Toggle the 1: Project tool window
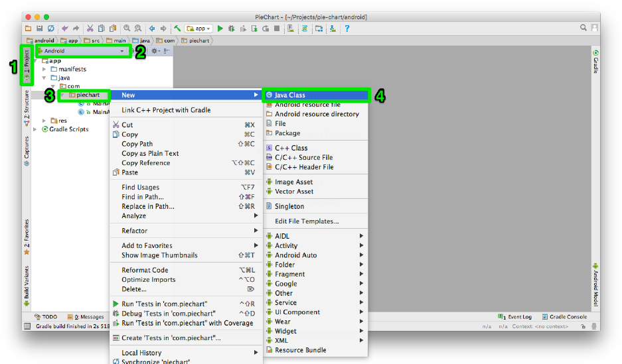Image resolution: width=622 pixels, height=364 pixels. coord(27,66)
